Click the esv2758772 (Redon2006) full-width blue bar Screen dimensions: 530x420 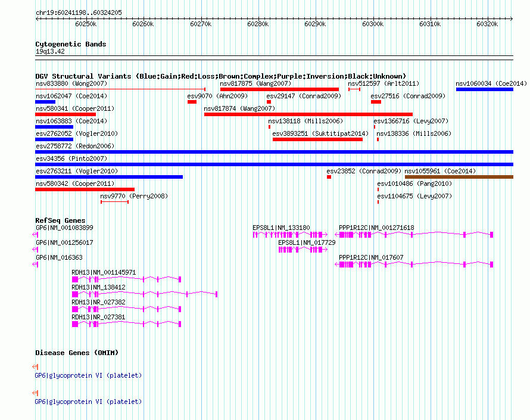pyautogui.click(x=274, y=152)
